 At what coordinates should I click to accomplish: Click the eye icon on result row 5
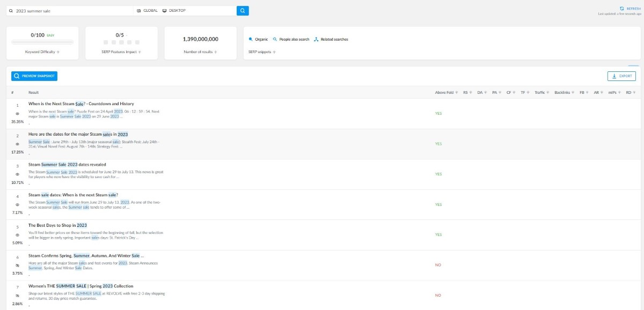[x=17, y=235]
